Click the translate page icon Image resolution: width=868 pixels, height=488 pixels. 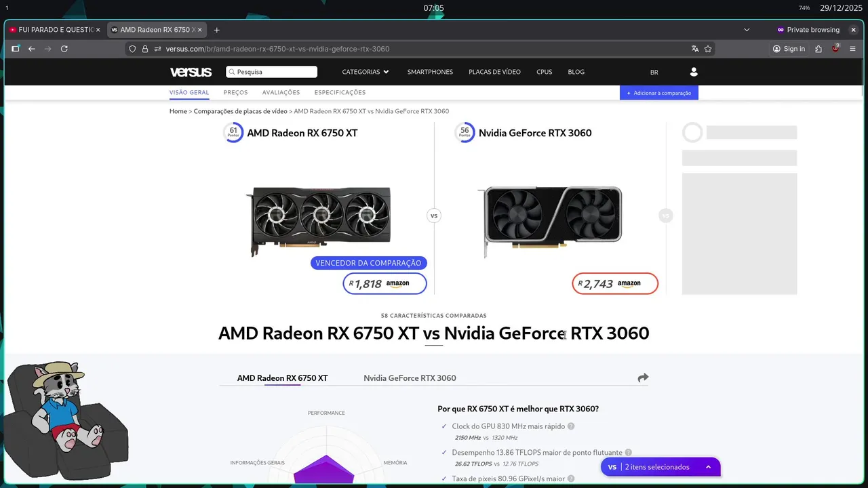coord(695,49)
